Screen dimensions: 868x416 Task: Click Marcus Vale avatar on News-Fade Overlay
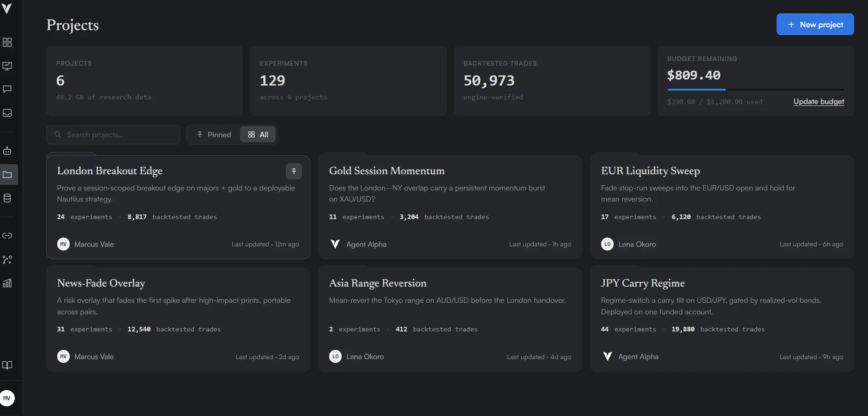tap(63, 356)
